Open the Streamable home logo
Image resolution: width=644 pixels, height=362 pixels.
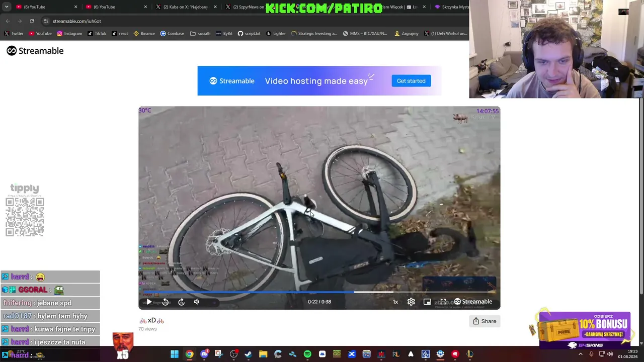35,51
